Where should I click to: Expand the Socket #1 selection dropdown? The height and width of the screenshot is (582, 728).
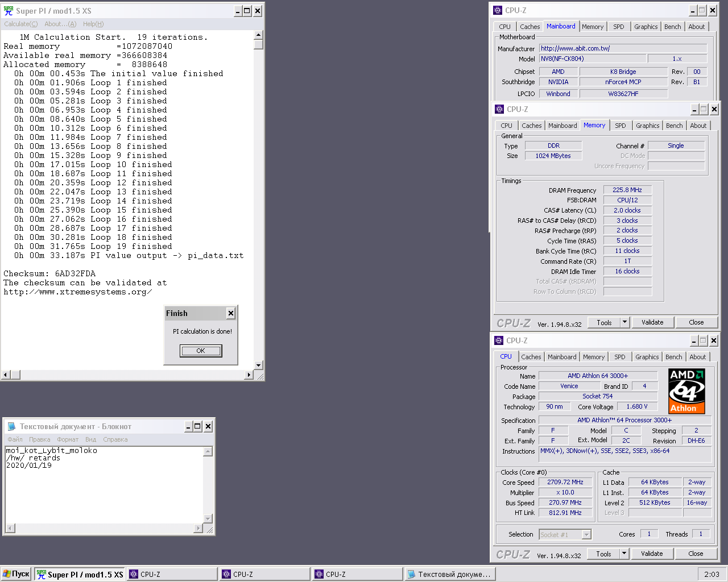point(587,534)
